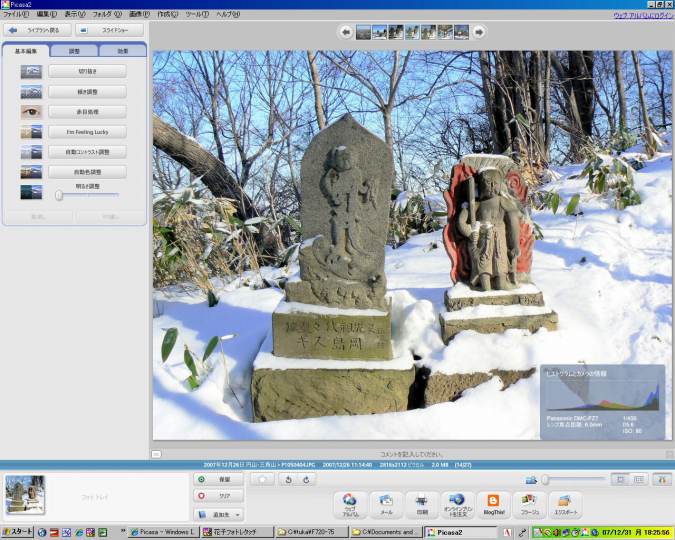Adjust the fill light brightness slider
Screen dimensions: 675x540
[60, 196]
